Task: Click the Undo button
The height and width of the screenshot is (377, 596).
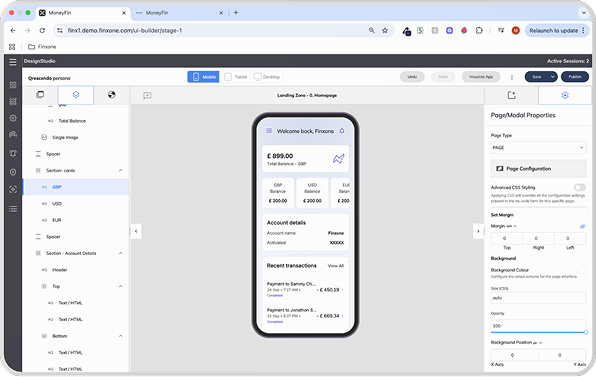Action: (x=412, y=77)
